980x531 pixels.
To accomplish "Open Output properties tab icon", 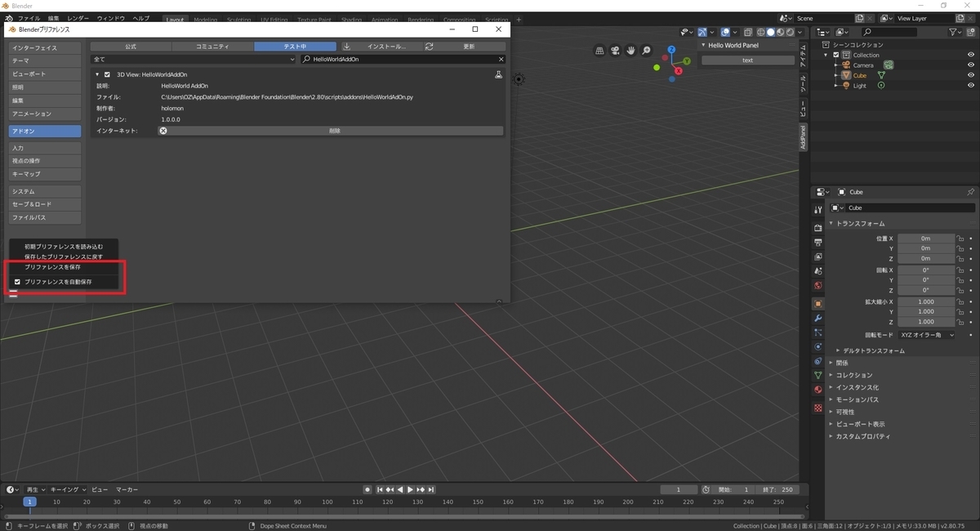I will [x=818, y=242].
